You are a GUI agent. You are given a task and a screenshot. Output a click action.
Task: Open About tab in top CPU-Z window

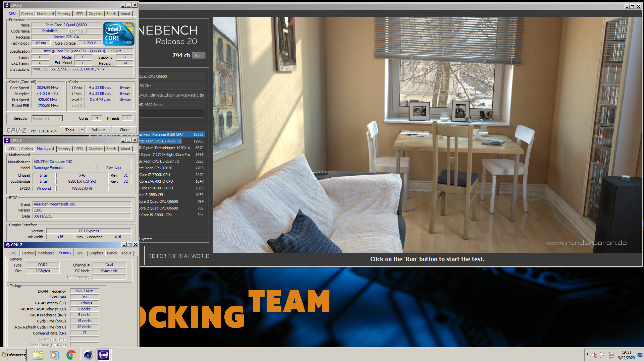126,14
